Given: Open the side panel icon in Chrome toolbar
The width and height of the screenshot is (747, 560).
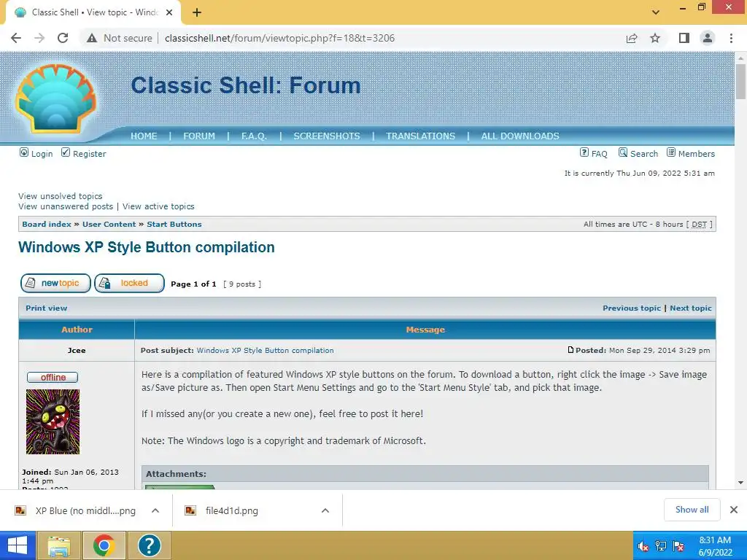Looking at the screenshot, I should coord(684,38).
